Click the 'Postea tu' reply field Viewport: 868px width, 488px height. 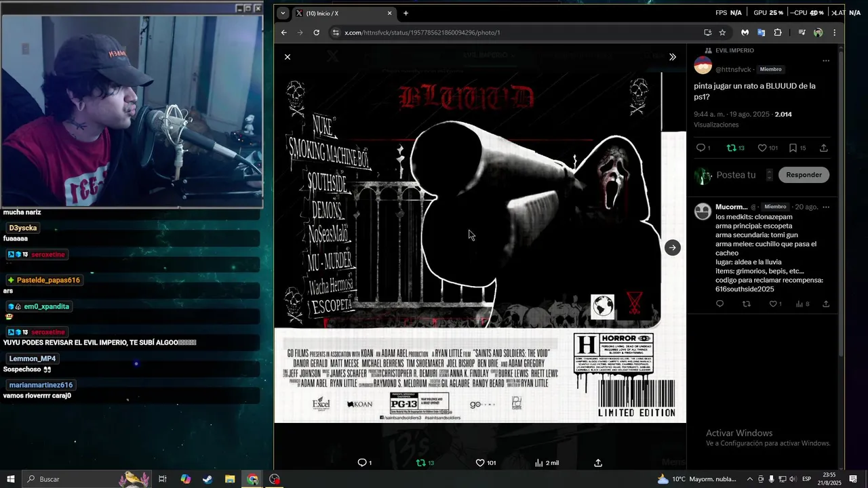point(736,175)
